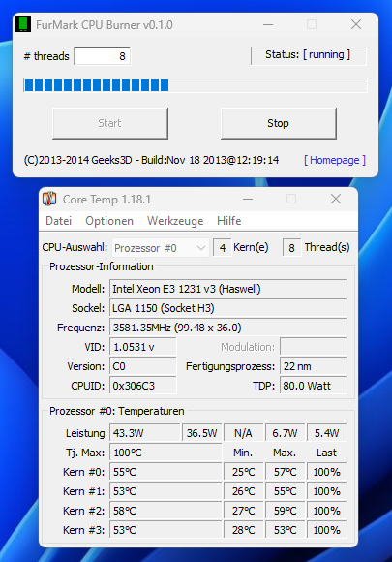Screen dimensions: 392x562
Task: Click Kern #0 current temperature 55°C
Action: pos(166,472)
